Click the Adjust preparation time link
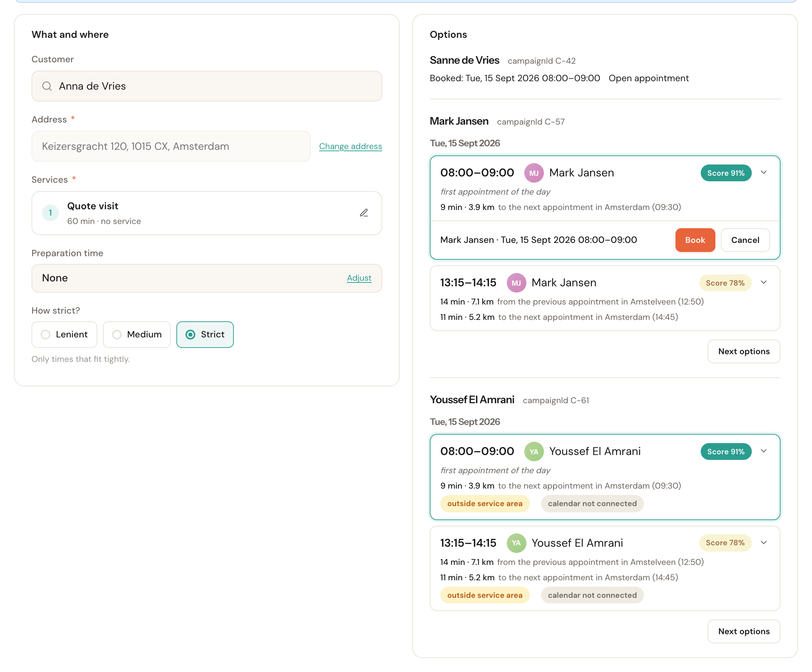 359,278
